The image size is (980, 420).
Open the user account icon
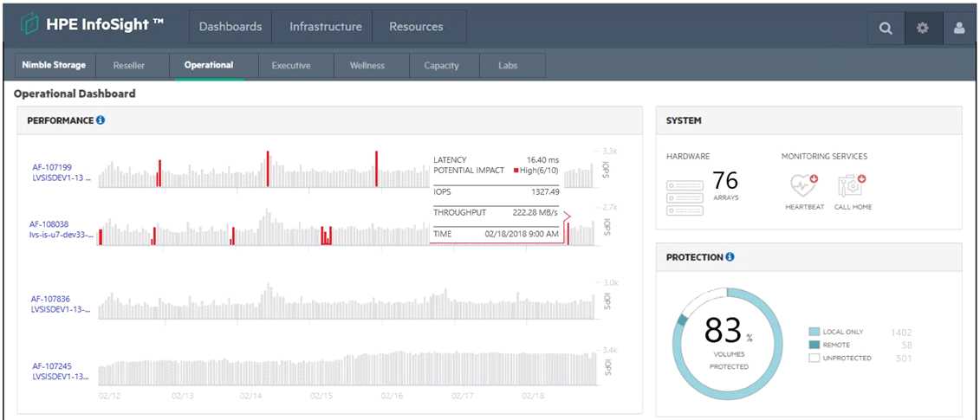click(x=959, y=28)
